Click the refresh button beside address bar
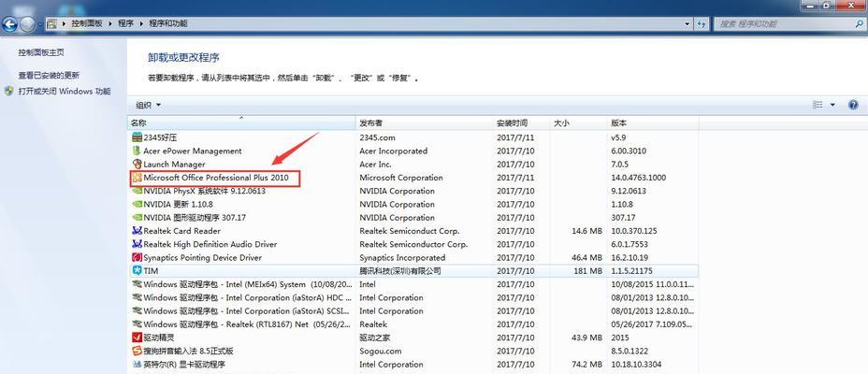 (x=702, y=23)
